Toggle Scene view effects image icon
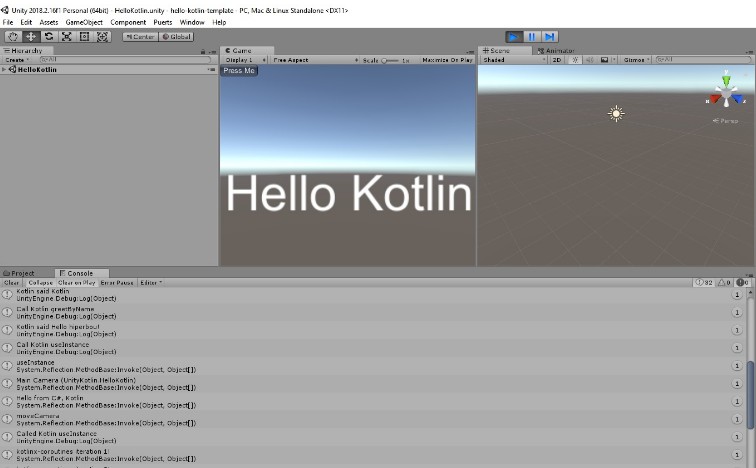756x468 pixels. point(604,60)
